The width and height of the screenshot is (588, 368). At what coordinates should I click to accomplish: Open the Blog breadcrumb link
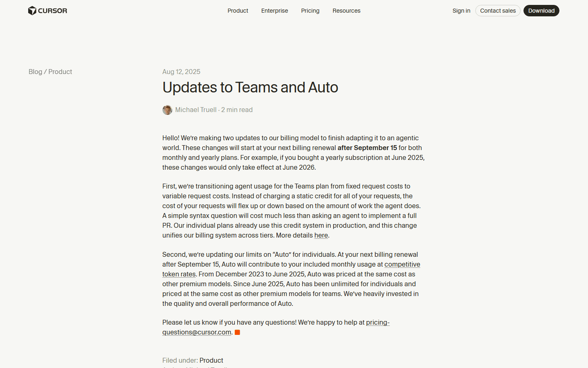tap(36, 72)
